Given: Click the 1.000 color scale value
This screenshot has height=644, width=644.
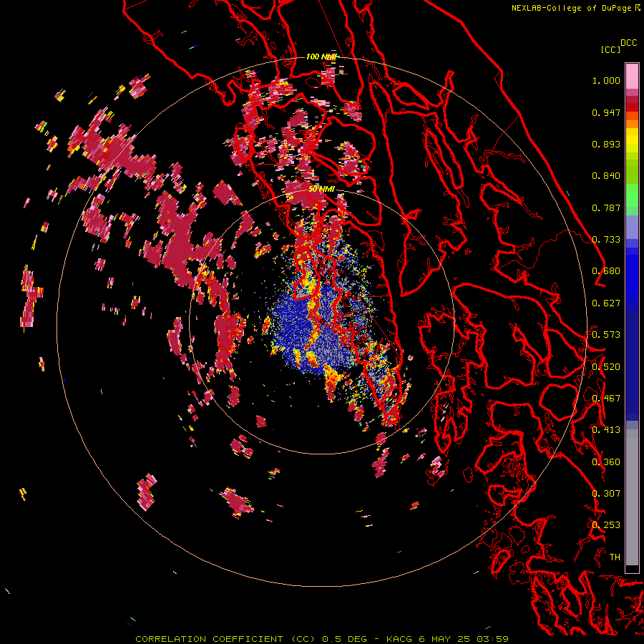Looking at the screenshot, I should click(606, 80).
